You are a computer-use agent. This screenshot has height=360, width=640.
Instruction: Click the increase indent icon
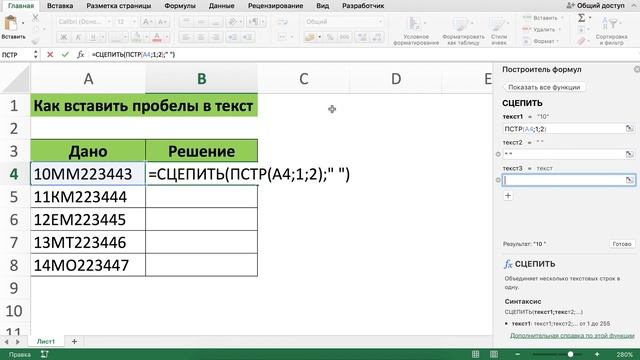click(x=247, y=37)
